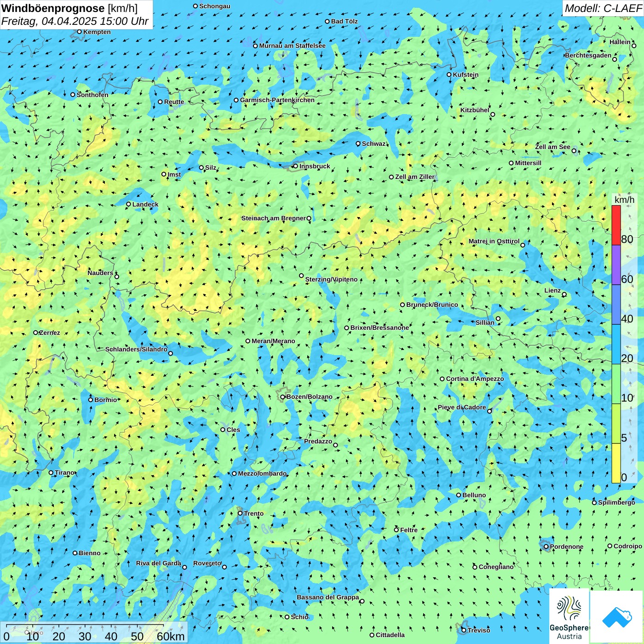Image resolution: width=644 pixels, height=644 pixels.
Task: Select the yellow 0–5 legend segment
Action: point(616,463)
